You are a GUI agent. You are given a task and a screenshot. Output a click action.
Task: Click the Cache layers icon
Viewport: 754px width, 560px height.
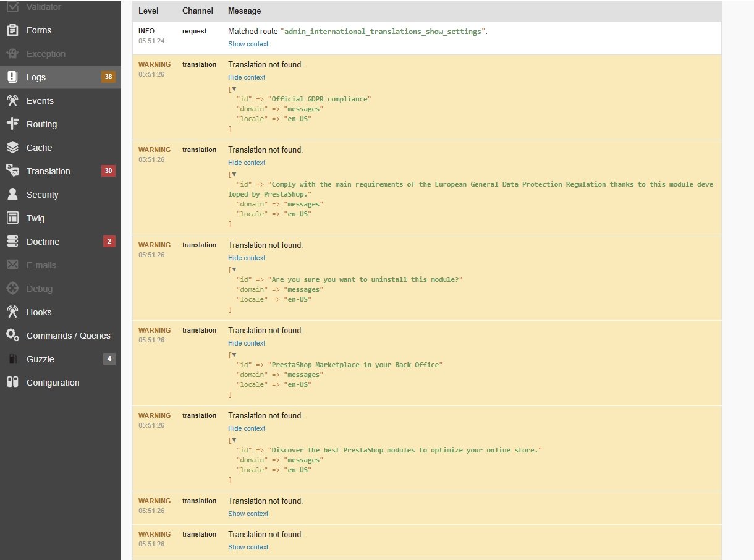pos(12,148)
